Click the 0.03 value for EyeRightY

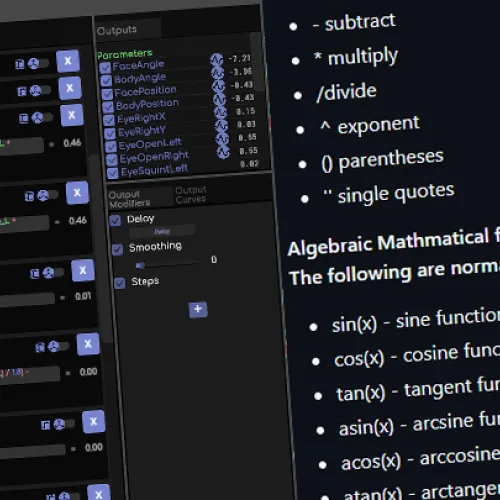click(246, 124)
